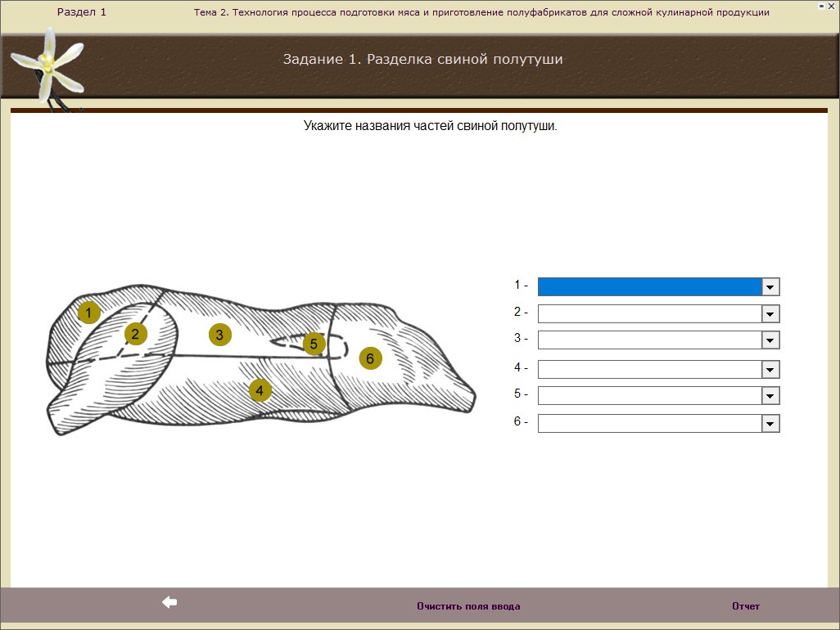Click the answer field for part 6
This screenshot has width=840, height=630.
tap(649, 424)
